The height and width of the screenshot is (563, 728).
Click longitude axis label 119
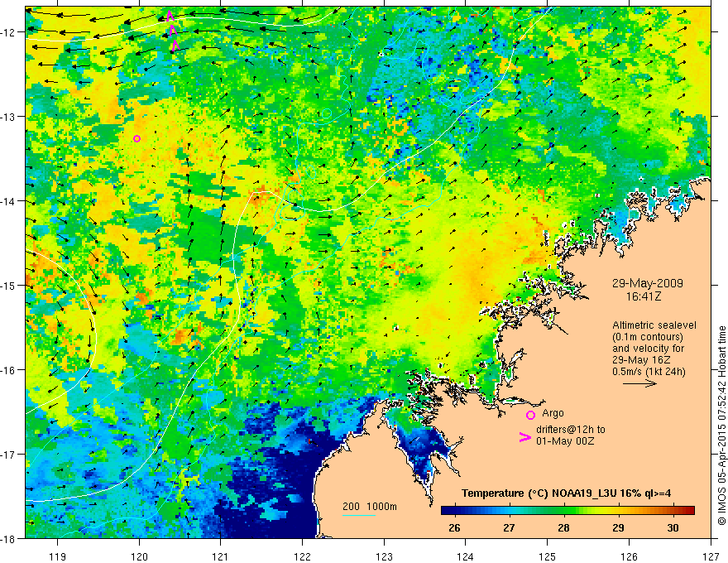point(58,556)
